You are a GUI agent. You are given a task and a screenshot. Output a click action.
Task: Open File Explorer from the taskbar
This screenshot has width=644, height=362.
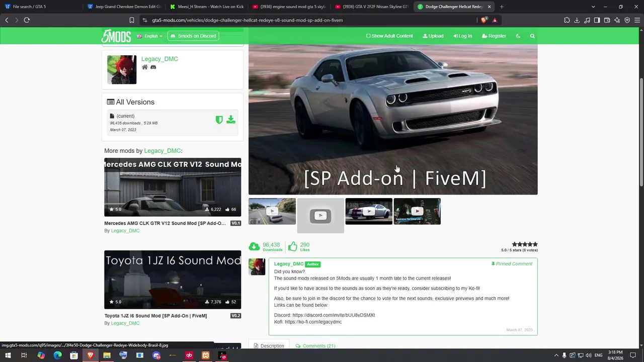pos(107,355)
